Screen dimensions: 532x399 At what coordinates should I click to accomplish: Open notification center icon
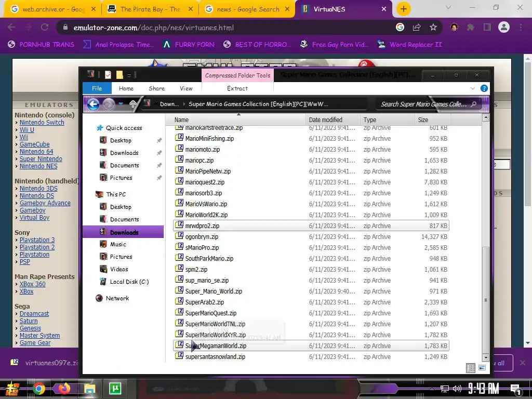click(x=515, y=389)
